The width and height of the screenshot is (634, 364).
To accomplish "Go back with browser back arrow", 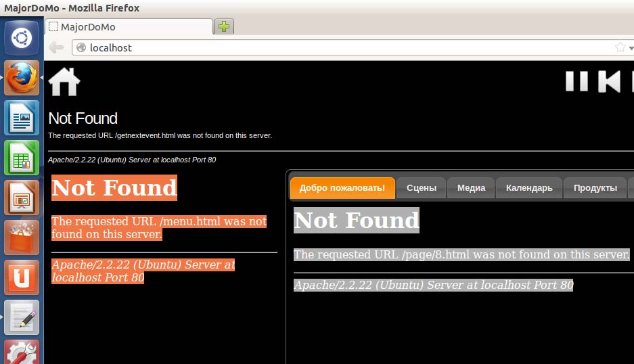I will 56,48.
